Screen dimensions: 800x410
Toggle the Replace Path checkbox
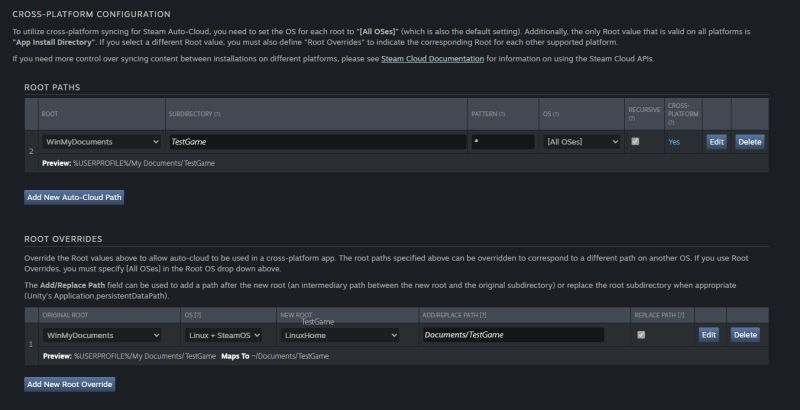[641, 335]
